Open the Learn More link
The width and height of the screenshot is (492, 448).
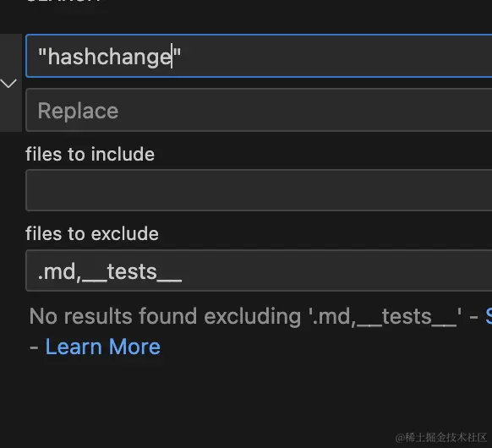pos(103,347)
